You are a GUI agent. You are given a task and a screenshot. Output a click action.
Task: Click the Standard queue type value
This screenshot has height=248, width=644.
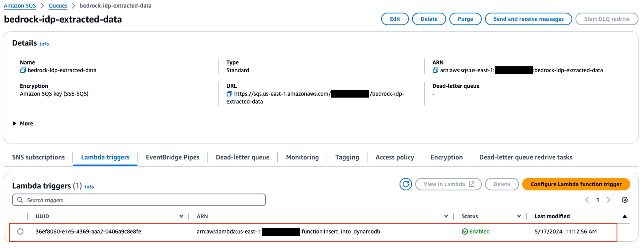[x=237, y=70]
